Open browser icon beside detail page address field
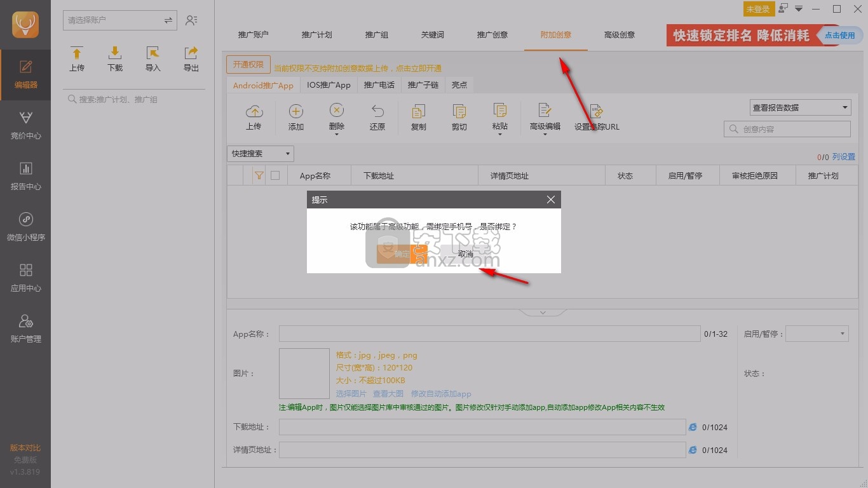Viewport: 868px width, 488px height. [x=693, y=450]
